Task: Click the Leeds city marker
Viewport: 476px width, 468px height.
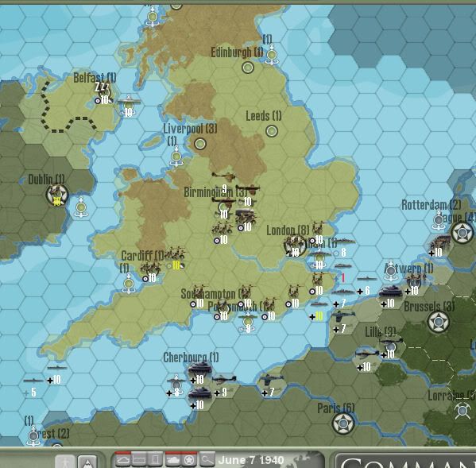Action: [272, 131]
